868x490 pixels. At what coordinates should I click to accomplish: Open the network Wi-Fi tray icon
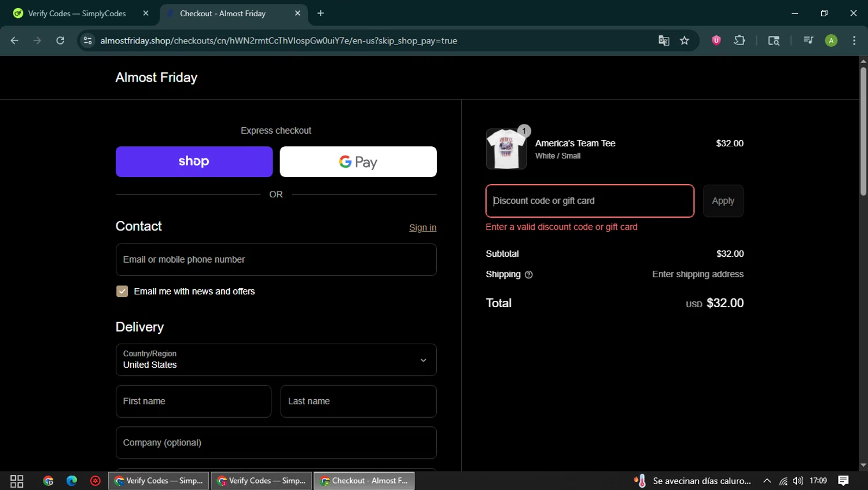(x=783, y=481)
